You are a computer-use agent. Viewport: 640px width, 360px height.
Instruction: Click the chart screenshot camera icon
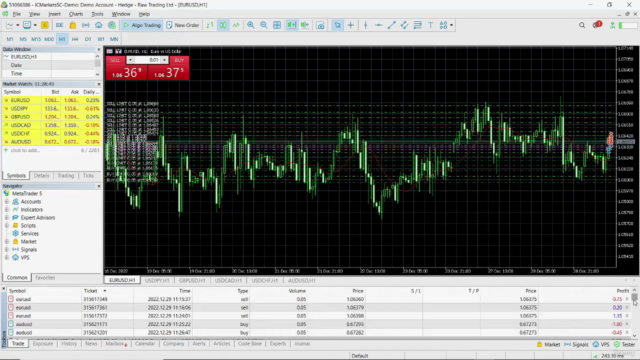click(321, 25)
